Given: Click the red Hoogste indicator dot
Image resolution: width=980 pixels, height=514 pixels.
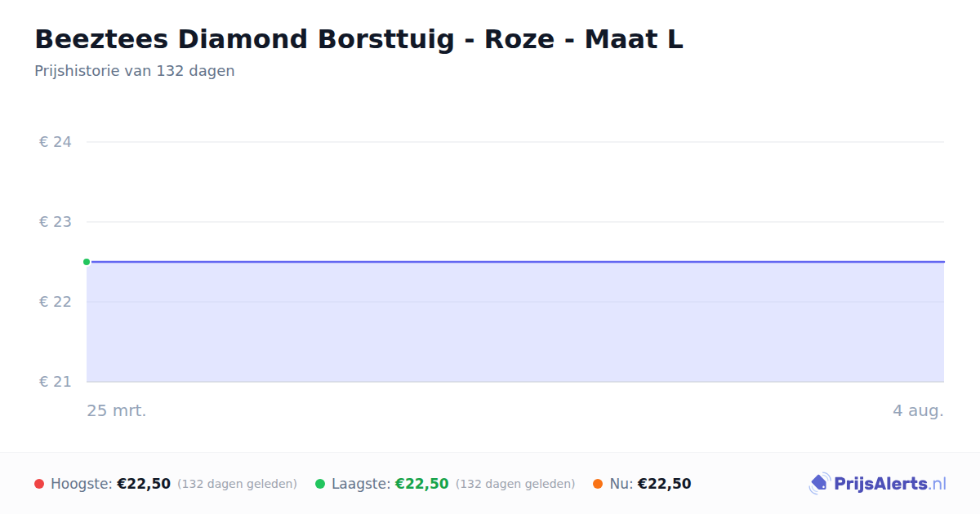Looking at the screenshot, I should [39, 484].
